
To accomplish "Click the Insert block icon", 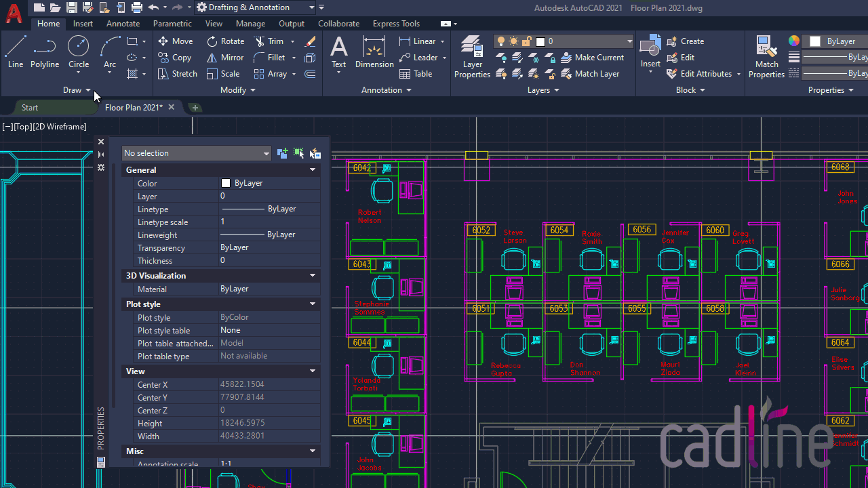I will tap(650, 53).
